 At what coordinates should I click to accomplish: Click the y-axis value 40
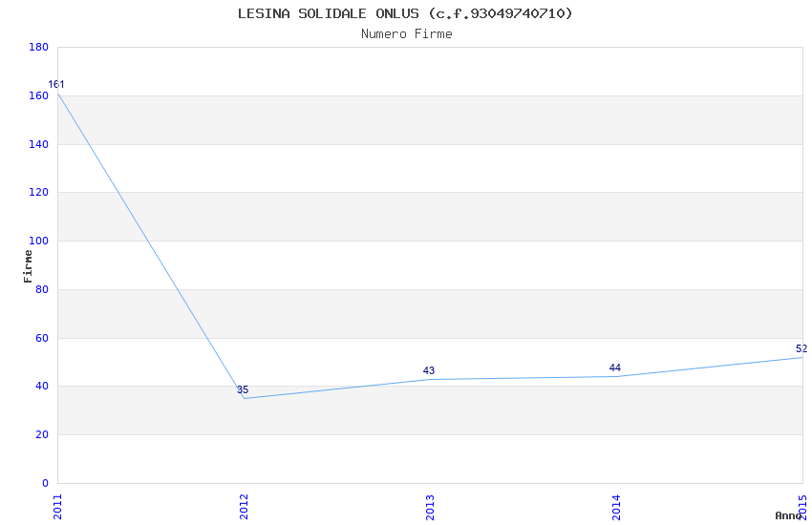point(41,386)
